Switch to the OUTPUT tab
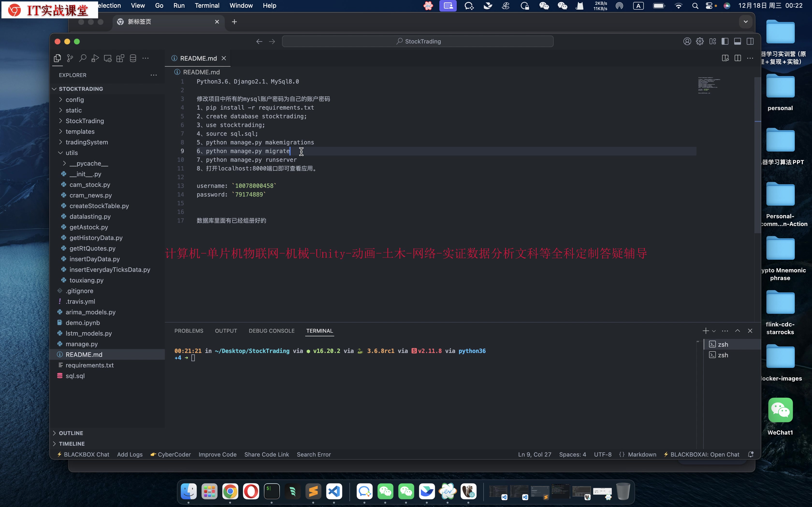This screenshot has width=812, height=507. pos(226,331)
